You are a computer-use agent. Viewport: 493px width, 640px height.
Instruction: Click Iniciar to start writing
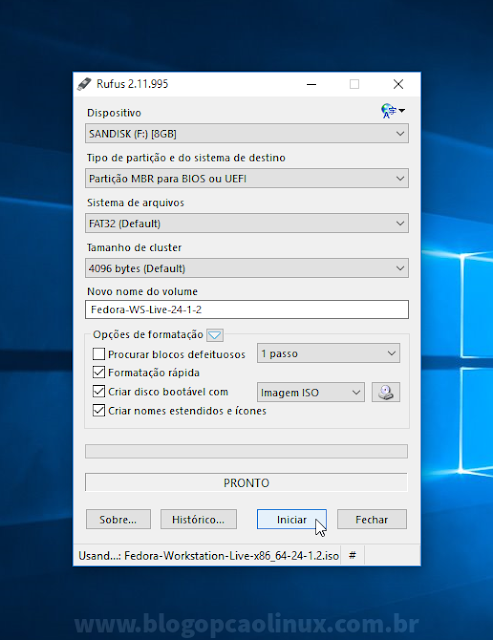(292, 519)
